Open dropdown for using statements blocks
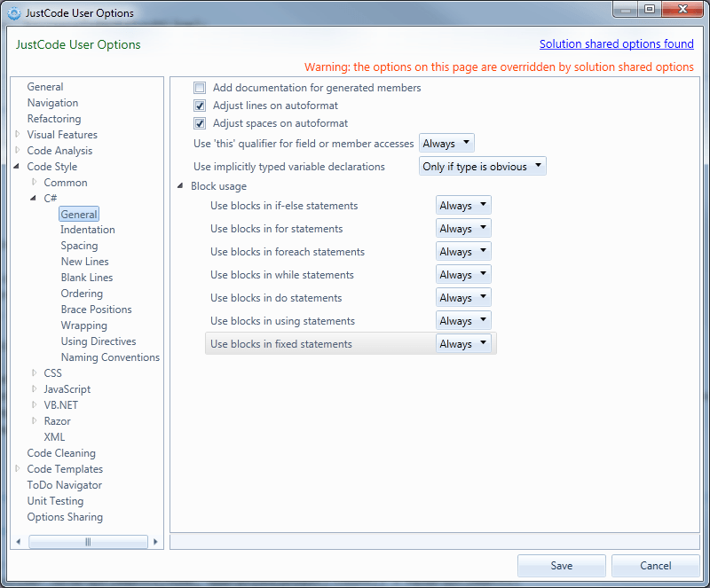This screenshot has height=588, width=710. pos(463,320)
